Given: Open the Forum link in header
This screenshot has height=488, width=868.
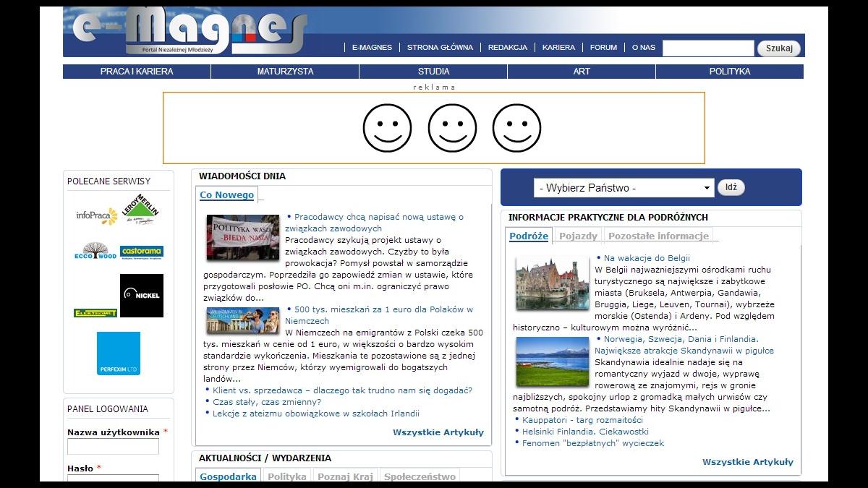Looking at the screenshot, I should [603, 48].
